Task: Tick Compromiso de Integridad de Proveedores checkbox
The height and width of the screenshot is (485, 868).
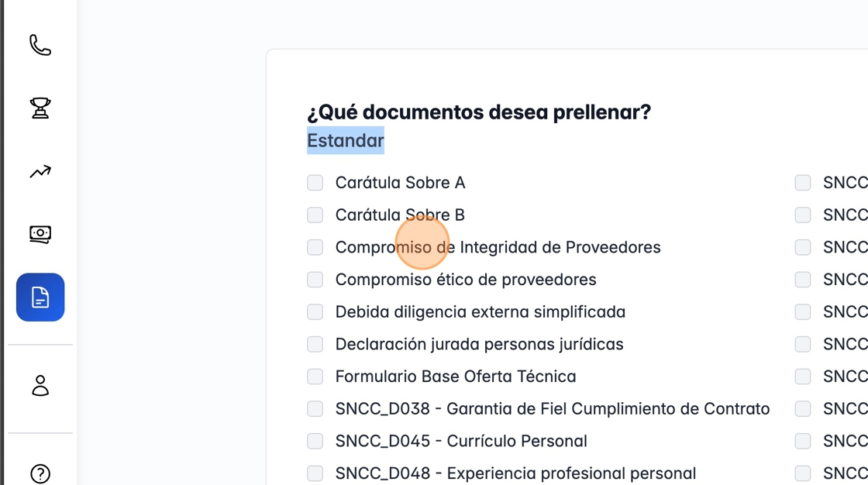Action: tap(315, 247)
